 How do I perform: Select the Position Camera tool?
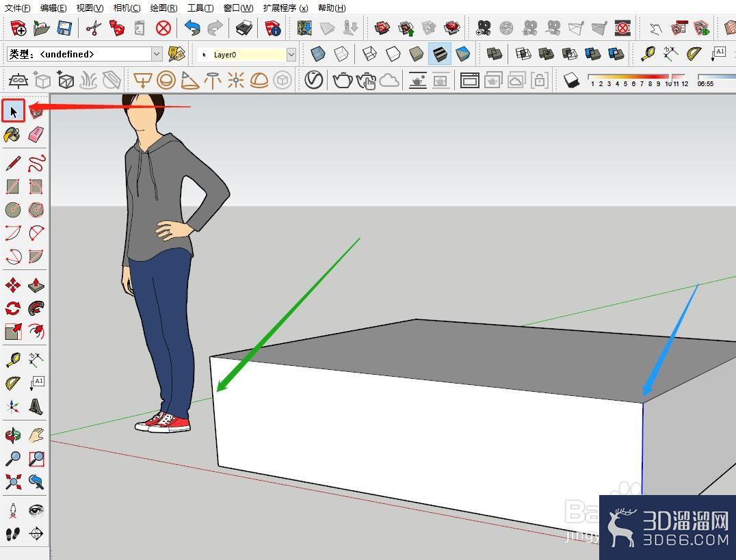point(13,510)
